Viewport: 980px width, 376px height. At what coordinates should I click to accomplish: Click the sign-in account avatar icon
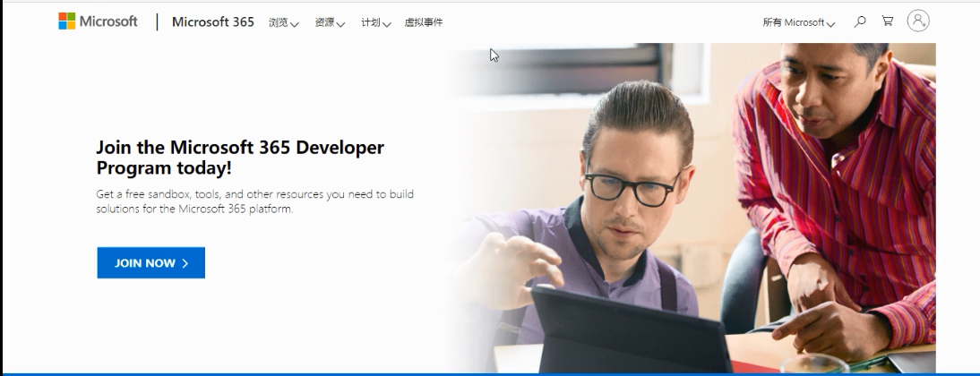(x=918, y=21)
